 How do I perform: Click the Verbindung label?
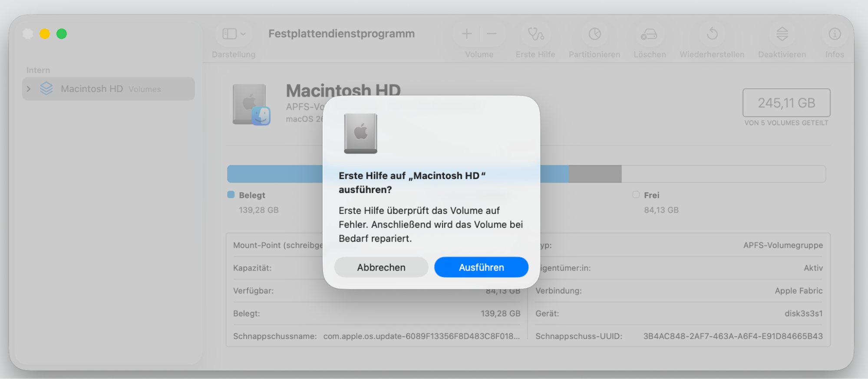coord(558,291)
